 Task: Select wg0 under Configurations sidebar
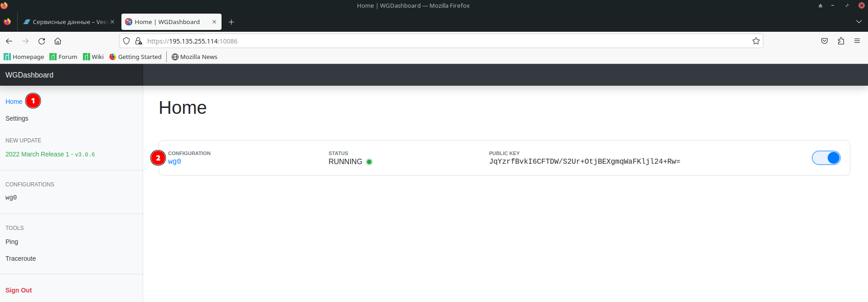[11, 197]
